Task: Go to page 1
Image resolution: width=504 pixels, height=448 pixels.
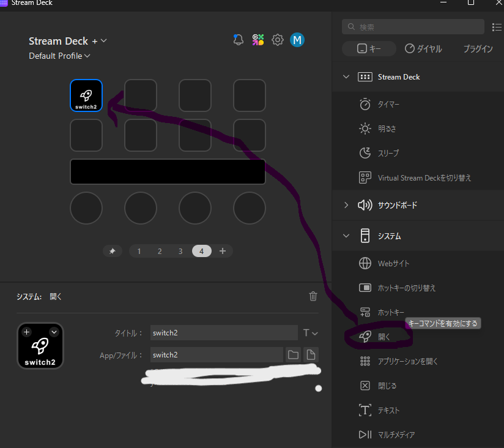Action: (139, 251)
